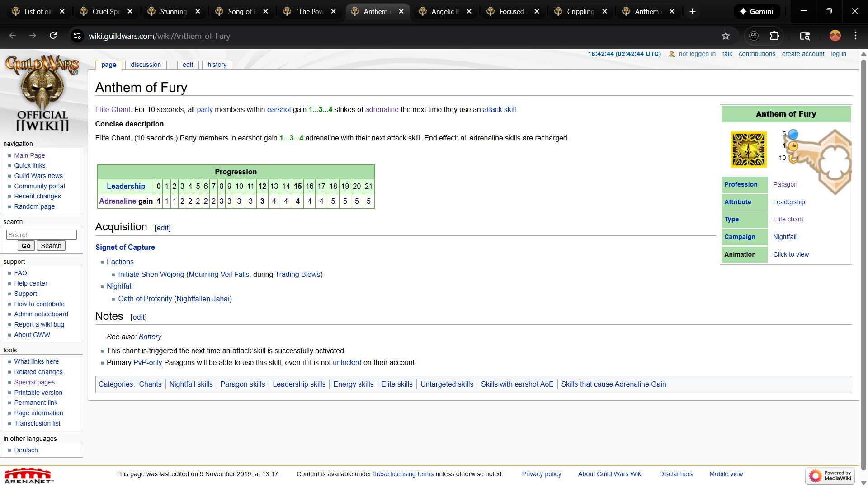The height and width of the screenshot is (487, 868).
Task: Click the Search button in sidebar
Action: click(x=51, y=246)
